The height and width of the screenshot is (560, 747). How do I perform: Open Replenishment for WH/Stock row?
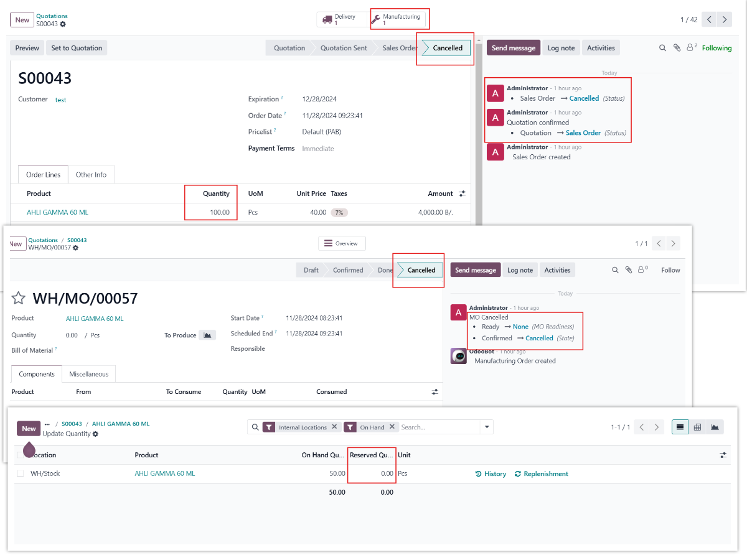point(542,474)
